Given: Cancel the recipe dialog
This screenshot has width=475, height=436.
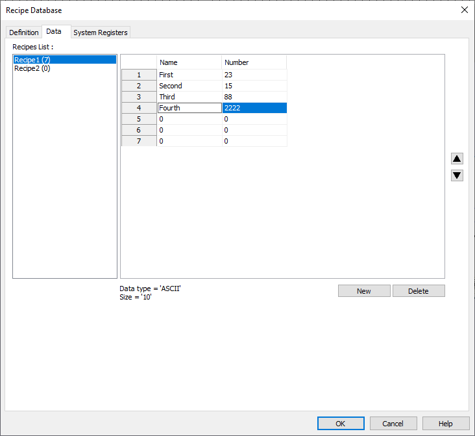Looking at the screenshot, I should (393, 423).
